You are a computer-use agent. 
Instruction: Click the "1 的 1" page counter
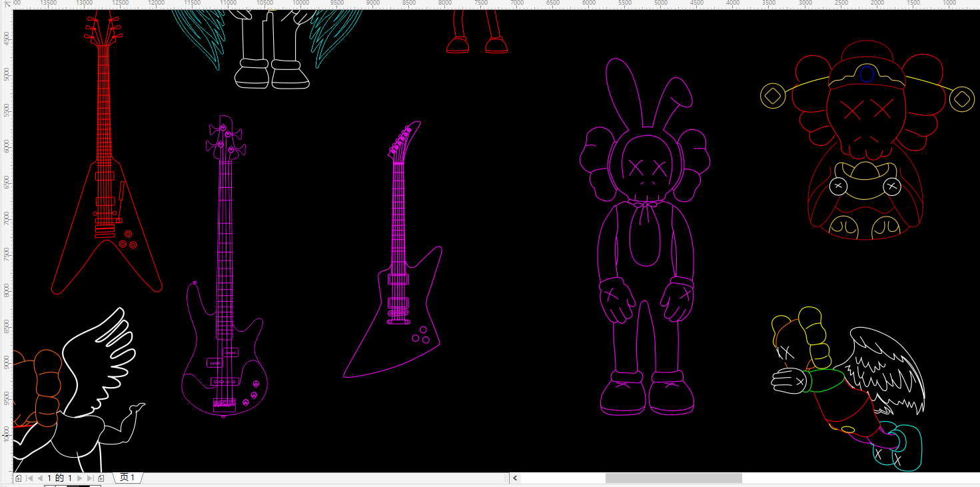coord(59,478)
